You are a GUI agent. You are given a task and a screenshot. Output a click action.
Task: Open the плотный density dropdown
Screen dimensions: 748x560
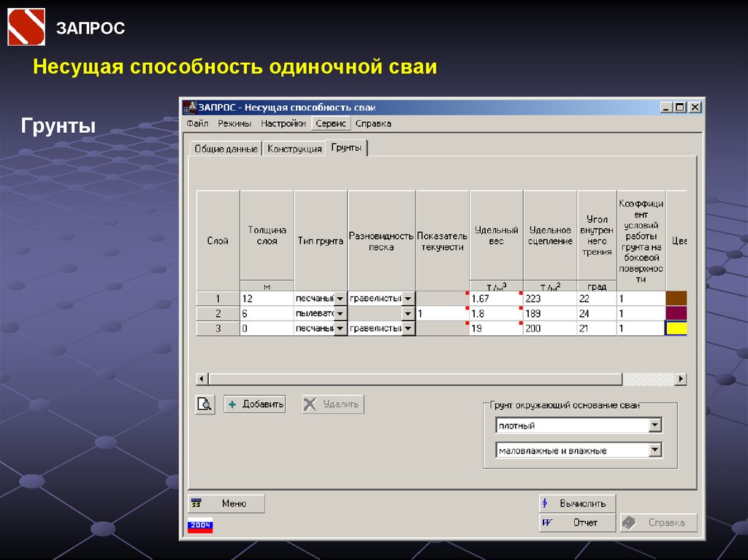[654, 425]
